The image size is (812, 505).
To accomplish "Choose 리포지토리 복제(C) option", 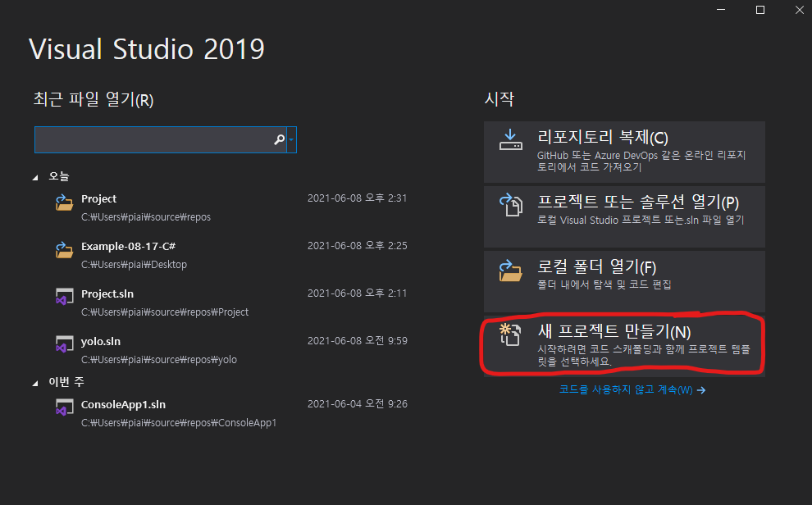I will click(x=624, y=152).
